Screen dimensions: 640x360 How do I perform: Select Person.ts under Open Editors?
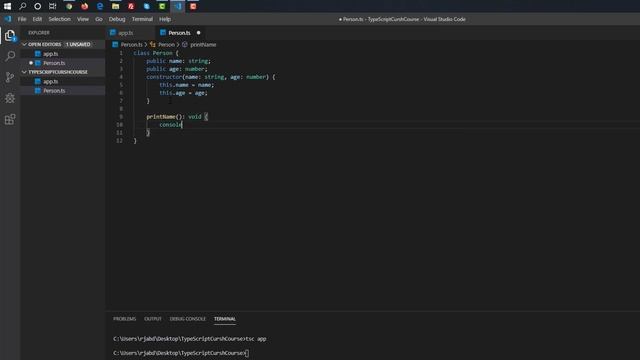63,63
